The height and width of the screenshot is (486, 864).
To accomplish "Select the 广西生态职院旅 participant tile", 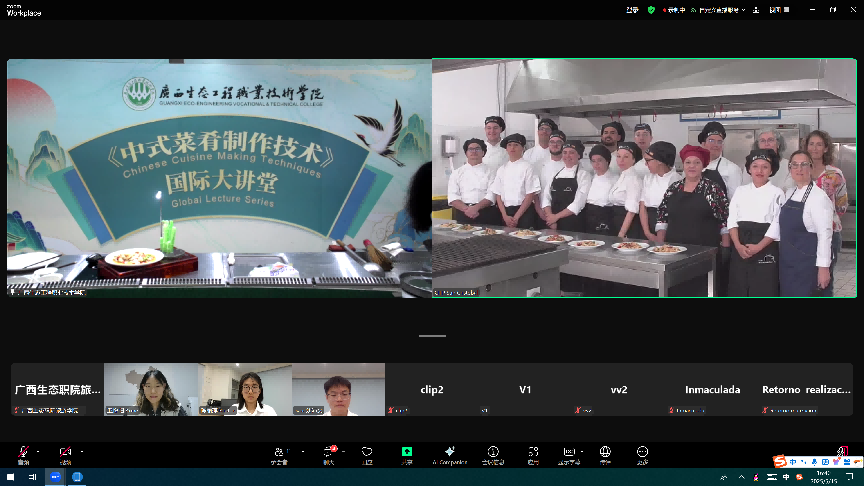I will (x=57, y=389).
